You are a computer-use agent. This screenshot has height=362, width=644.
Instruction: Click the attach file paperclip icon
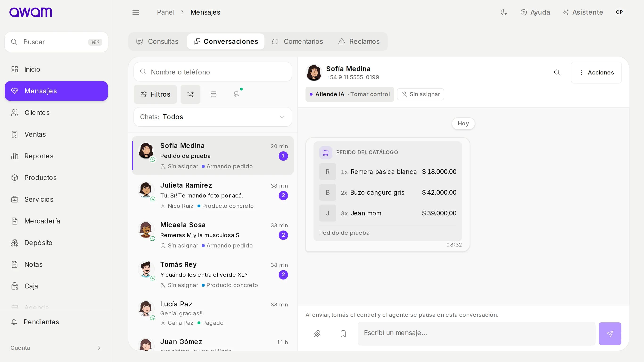tap(317, 334)
